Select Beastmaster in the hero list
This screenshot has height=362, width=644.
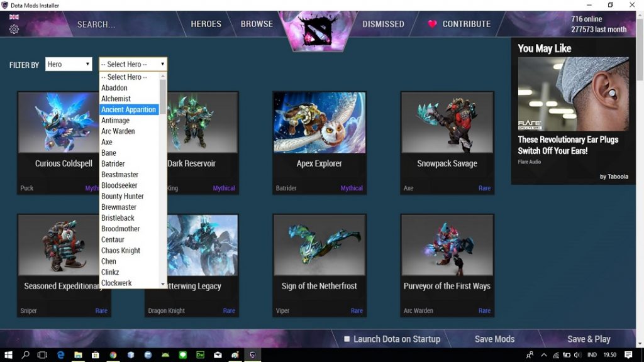tap(129, 175)
